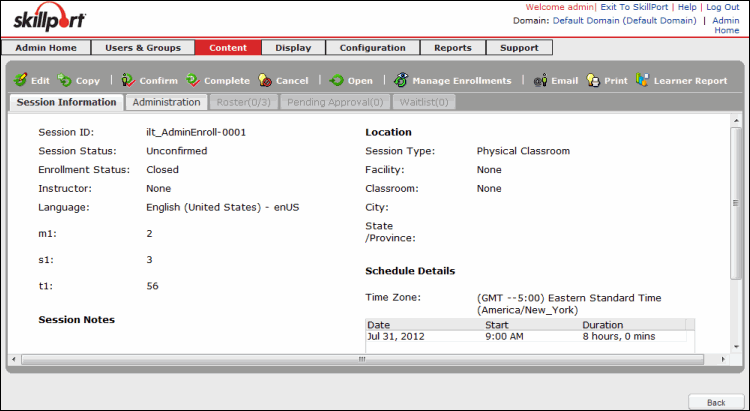Click the Complete session icon
Image resolution: width=750 pixels, height=411 pixels.
click(x=193, y=80)
